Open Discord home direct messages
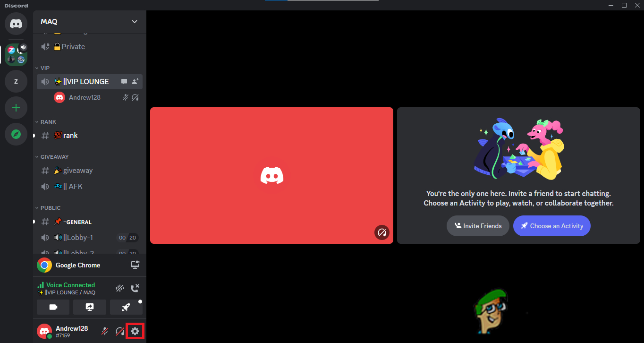Viewport: 644px width, 343px height. click(16, 24)
